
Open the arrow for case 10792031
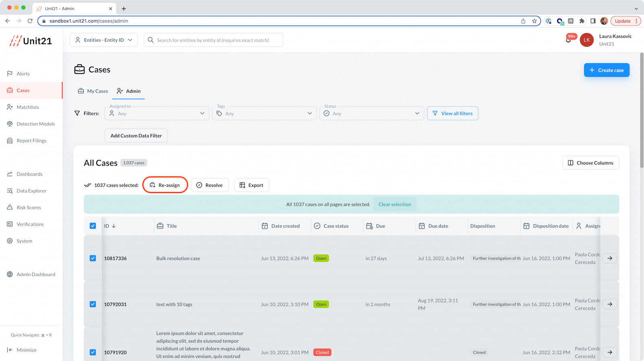[610, 304]
